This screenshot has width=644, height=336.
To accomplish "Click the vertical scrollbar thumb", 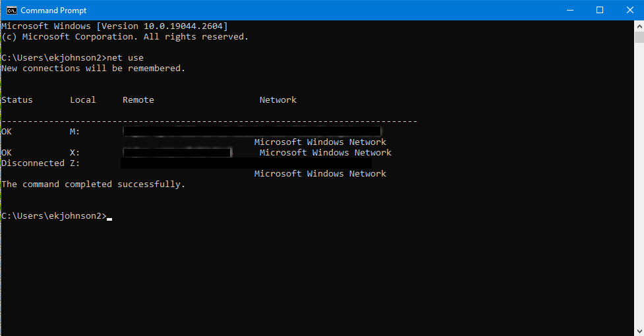I will (639, 38).
